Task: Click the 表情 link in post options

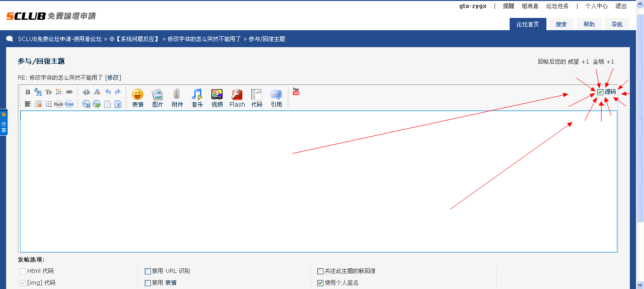Action: click(x=171, y=283)
